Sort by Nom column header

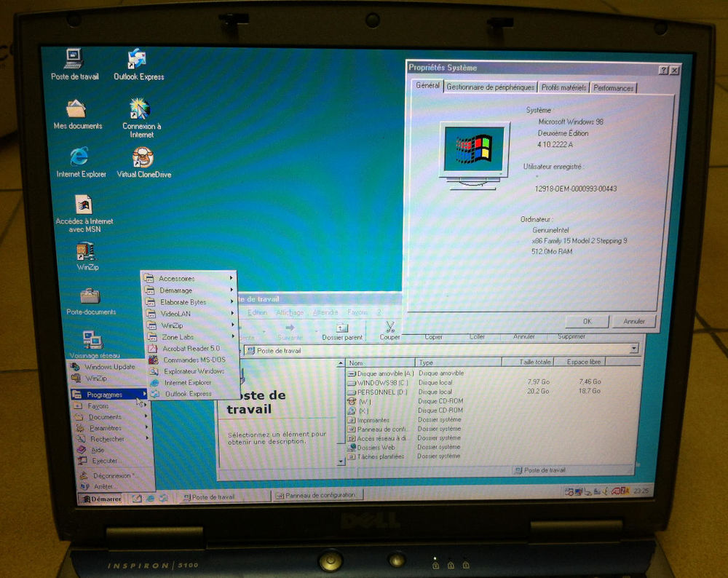coord(380,363)
